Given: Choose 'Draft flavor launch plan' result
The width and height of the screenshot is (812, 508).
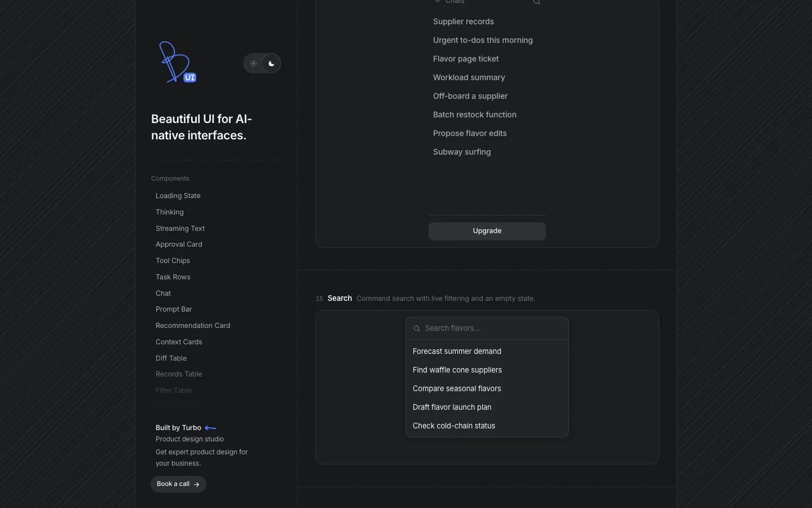Looking at the screenshot, I should [x=487, y=407].
